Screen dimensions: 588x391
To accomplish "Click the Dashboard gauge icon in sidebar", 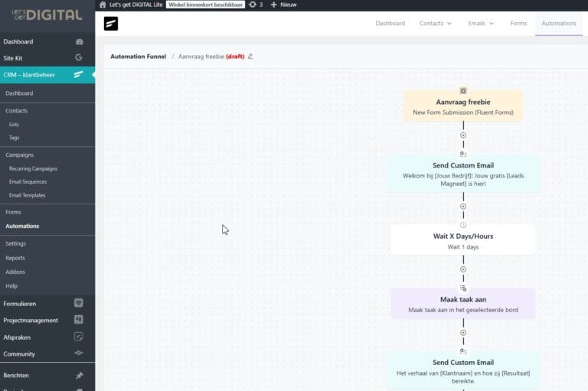I will click(x=79, y=41).
